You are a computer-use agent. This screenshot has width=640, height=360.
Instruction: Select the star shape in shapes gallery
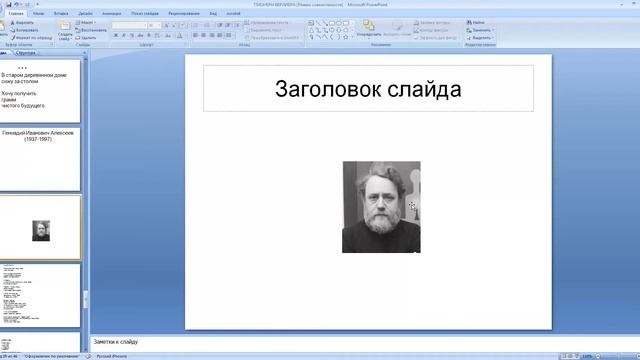click(x=346, y=37)
